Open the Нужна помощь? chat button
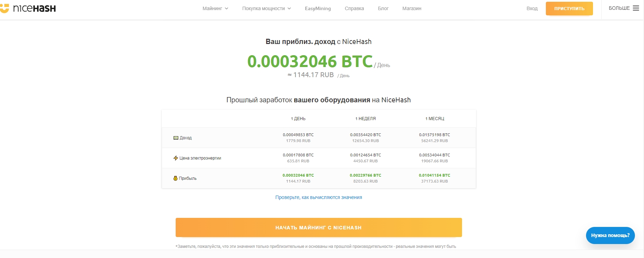The height and width of the screenshot is (258, 644). pos(610,235)
